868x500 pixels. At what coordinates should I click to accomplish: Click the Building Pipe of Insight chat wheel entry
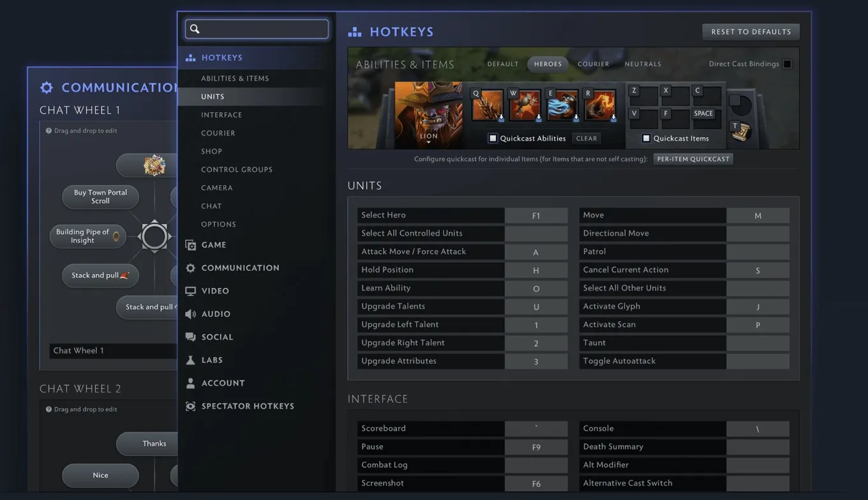pyautogui.click(x=87, y=236)
